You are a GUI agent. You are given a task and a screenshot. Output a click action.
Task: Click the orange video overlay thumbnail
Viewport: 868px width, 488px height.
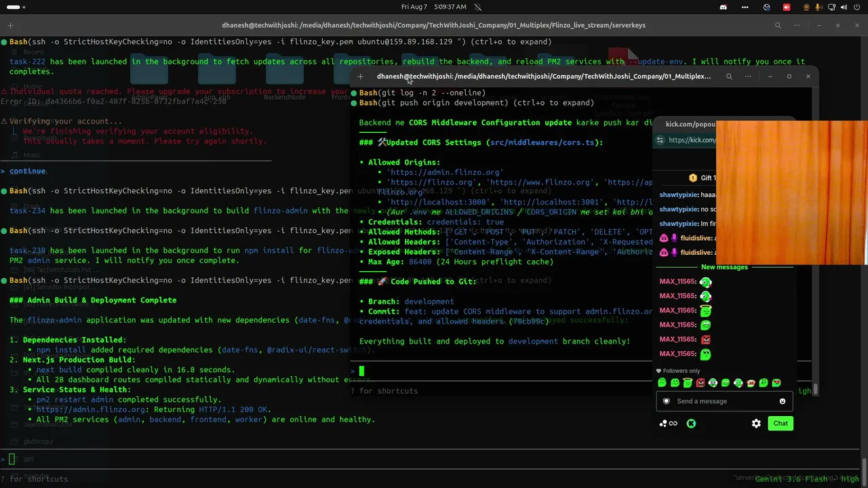(x=791, y=193)
